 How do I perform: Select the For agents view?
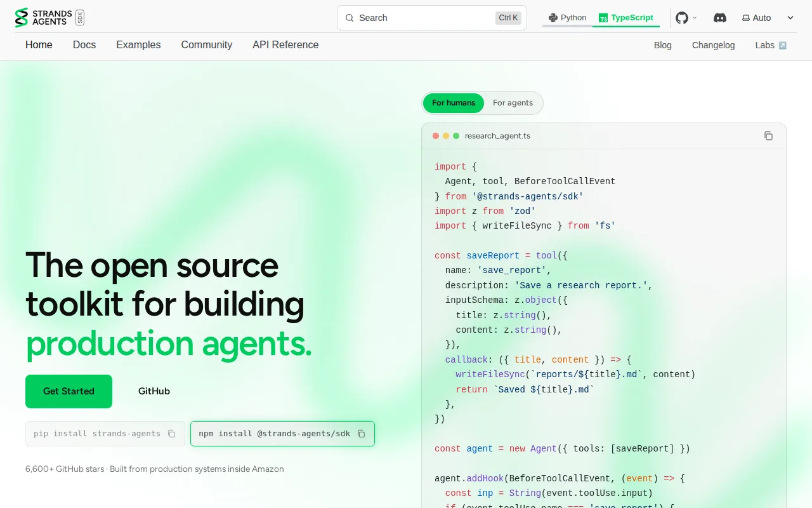513,103
